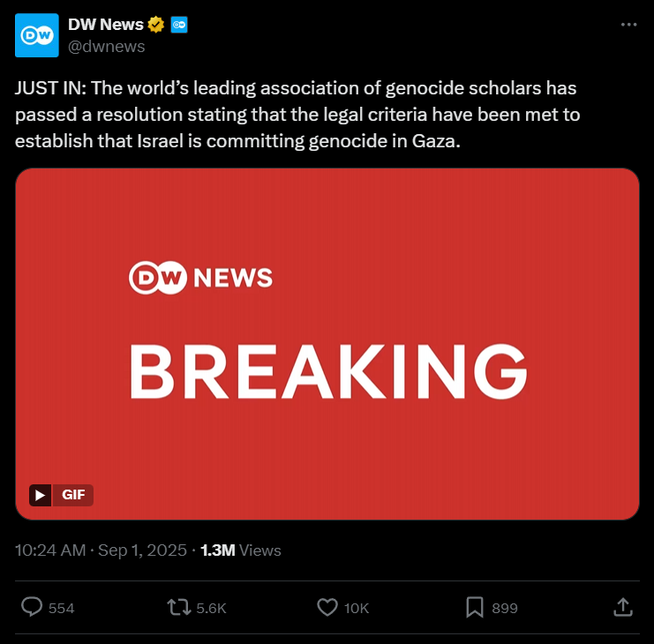Open the DW News profile avatar
The width and height of the screenshot is (654, 644).
37,35
